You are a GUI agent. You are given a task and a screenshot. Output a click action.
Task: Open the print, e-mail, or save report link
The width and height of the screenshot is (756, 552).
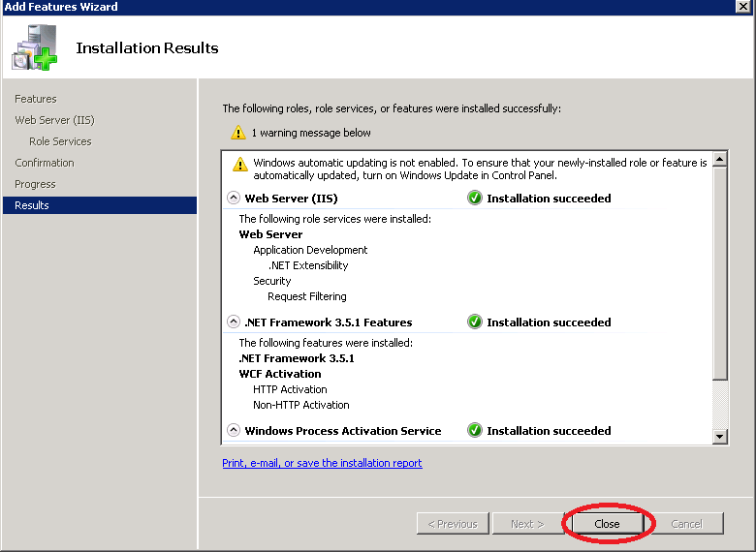point(322,463)
